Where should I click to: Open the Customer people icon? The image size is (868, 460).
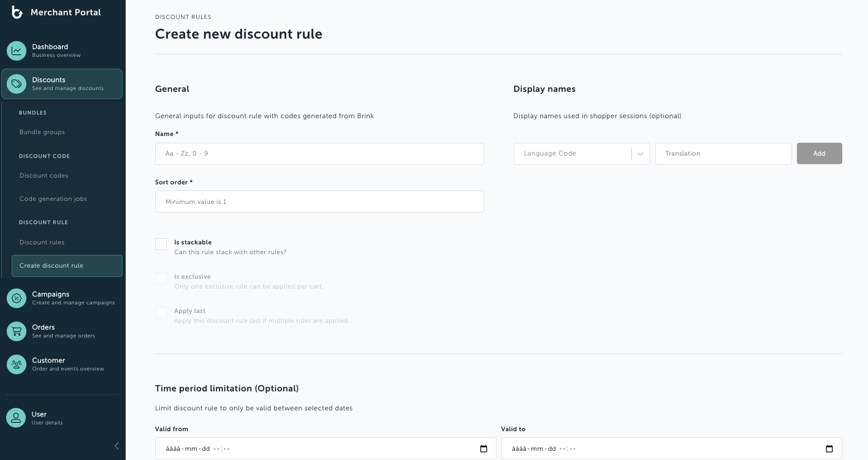17,364
